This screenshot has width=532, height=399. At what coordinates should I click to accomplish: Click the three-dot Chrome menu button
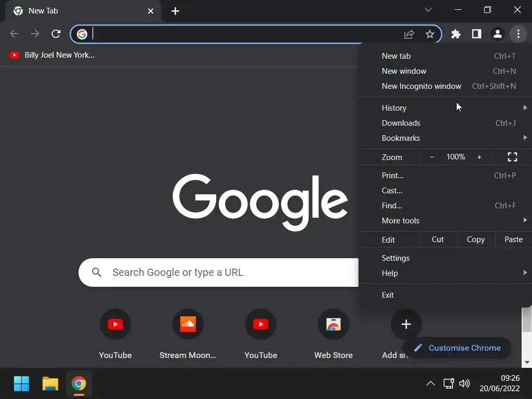point(518,34)
